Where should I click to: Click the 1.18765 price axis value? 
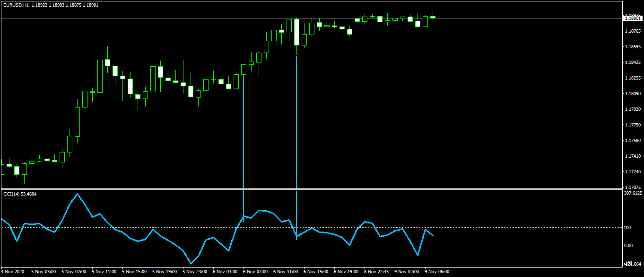click(x=633, y=31)
